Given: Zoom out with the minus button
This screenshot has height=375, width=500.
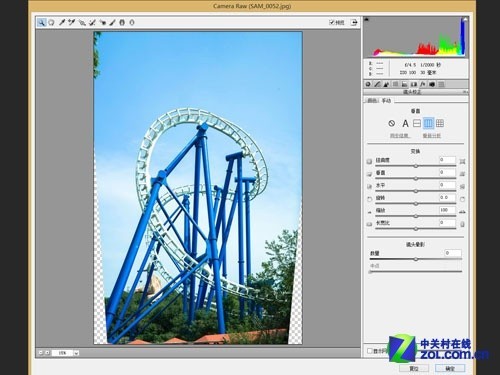Looking at the screenshot, I should 41,352.
